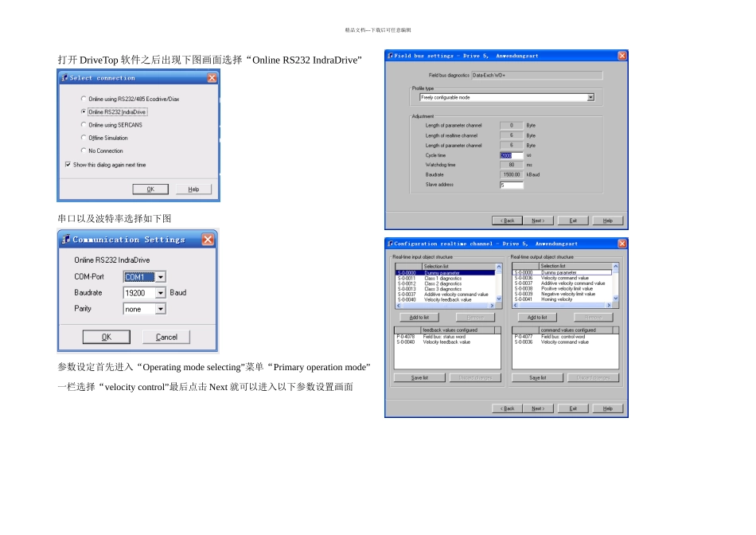Click the Field bus diagnostics field

coord(536,76)
